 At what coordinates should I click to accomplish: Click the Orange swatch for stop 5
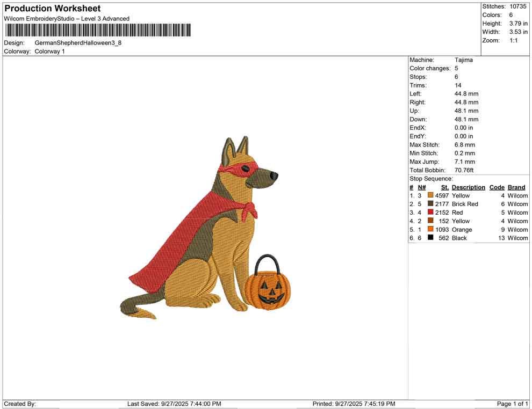[429, 229]
